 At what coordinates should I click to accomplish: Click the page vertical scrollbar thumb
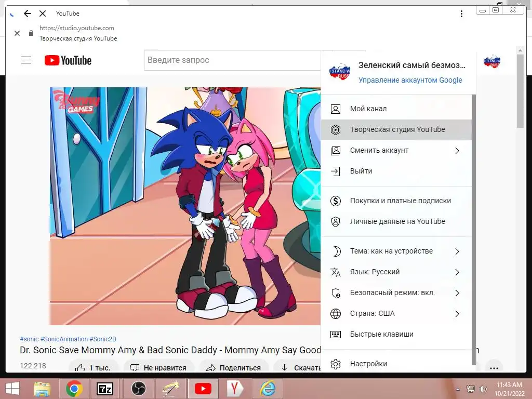coord(520,91)
